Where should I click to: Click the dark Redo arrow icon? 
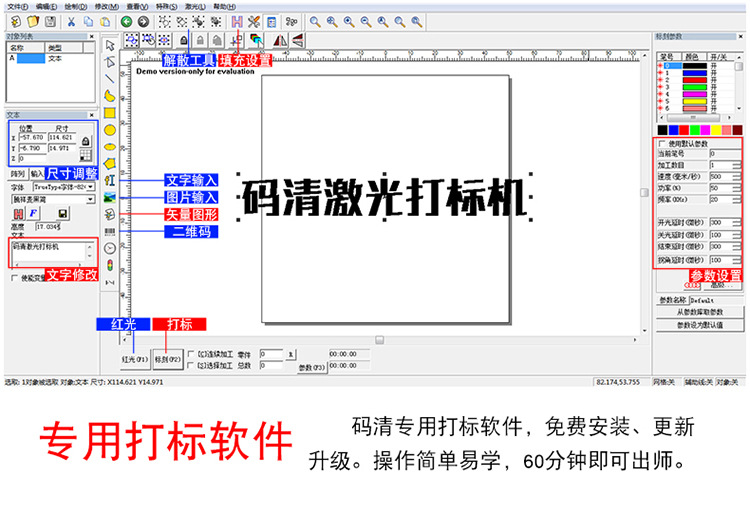[x=143, y=22]
